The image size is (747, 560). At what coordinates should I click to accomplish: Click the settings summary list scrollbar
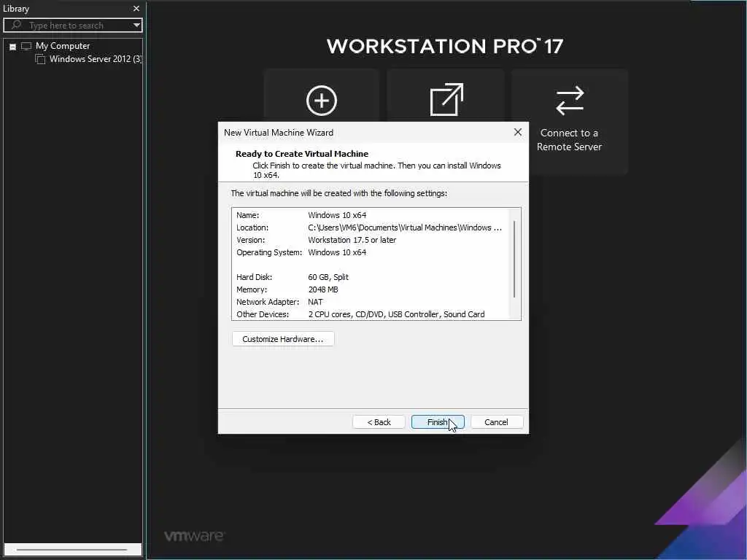click(x=514, y=259)
